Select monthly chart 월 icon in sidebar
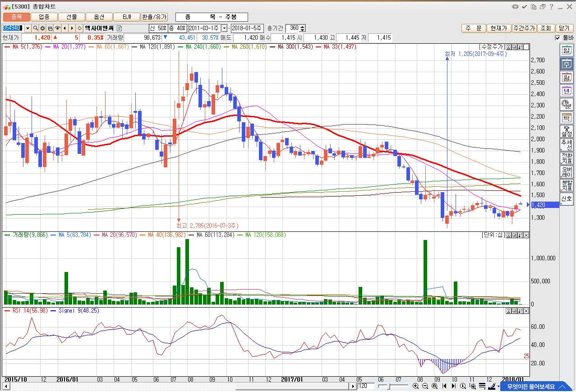This screenshot has height=392, width=576. (x=566, y=77)
